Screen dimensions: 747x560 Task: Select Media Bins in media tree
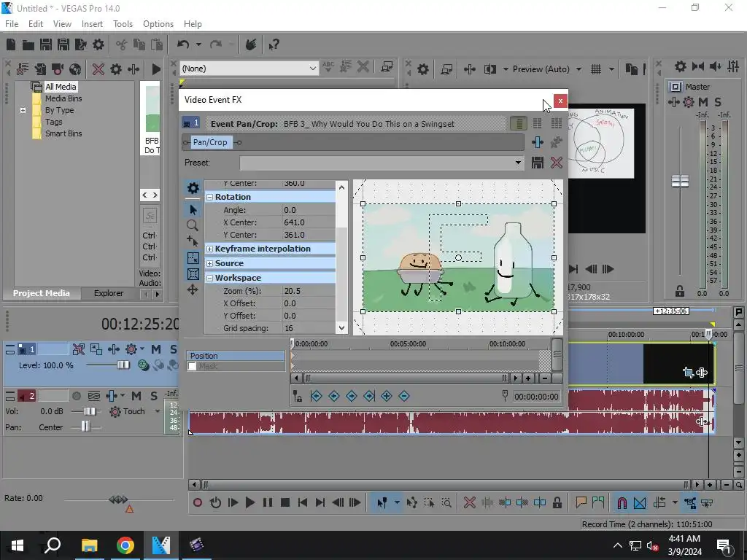[63, 98]
